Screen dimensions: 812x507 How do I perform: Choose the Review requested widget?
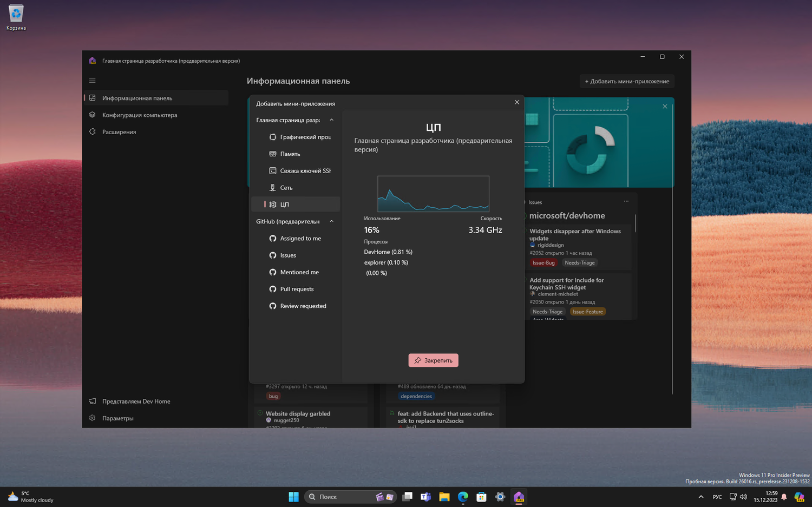[296, 306]
